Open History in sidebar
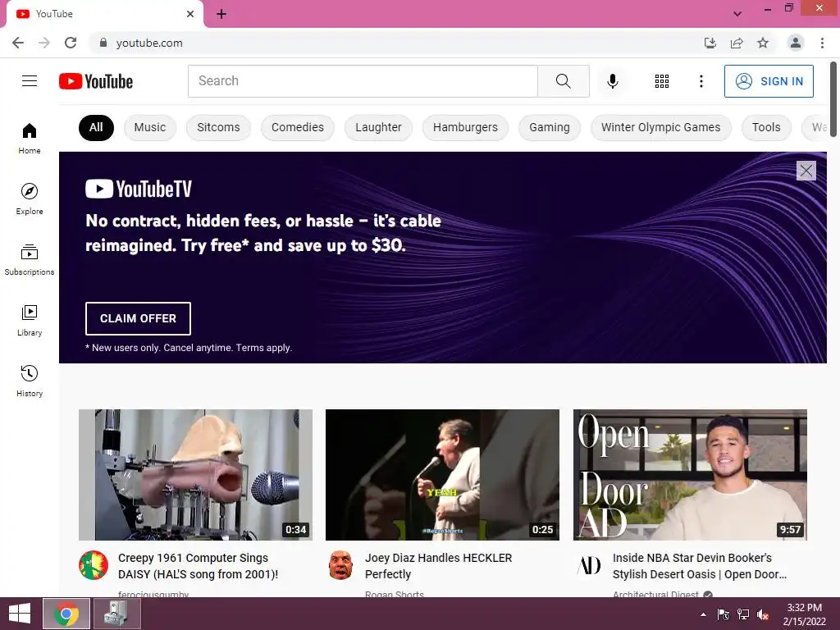Screen dimensions: 840x630 point(30,381)
